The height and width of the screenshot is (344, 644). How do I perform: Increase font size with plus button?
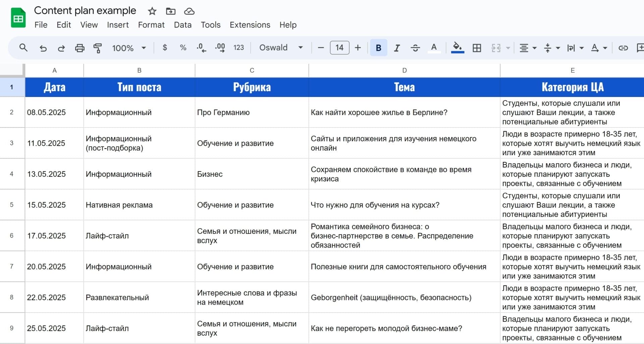358,48
